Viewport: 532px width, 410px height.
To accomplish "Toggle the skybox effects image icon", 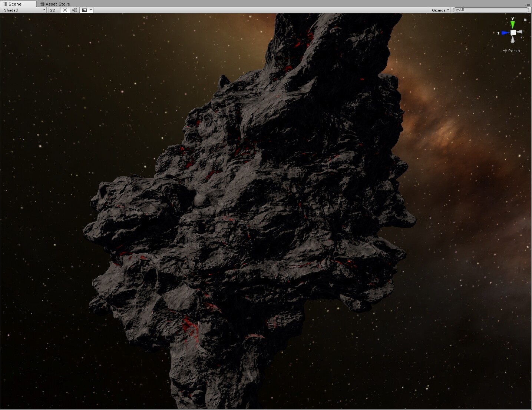I will click(85, 10).
